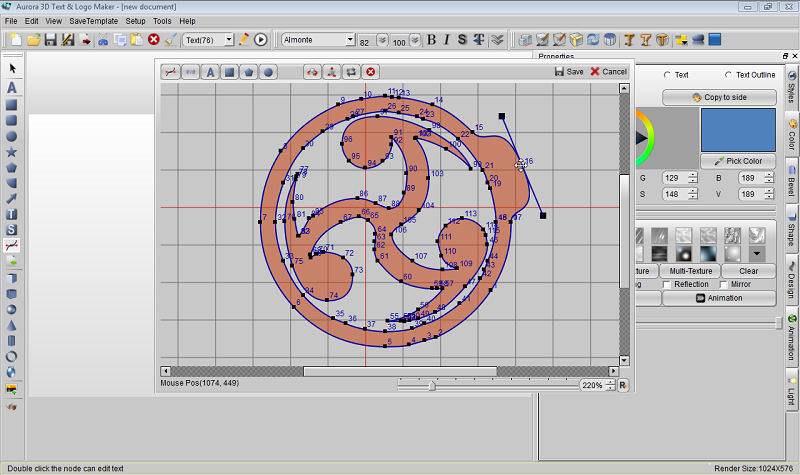Open the Almonte font dropdown
Image resolution: width=800 pixels, height=475 pixels.
pyautogui.click(x=349, y=40)
